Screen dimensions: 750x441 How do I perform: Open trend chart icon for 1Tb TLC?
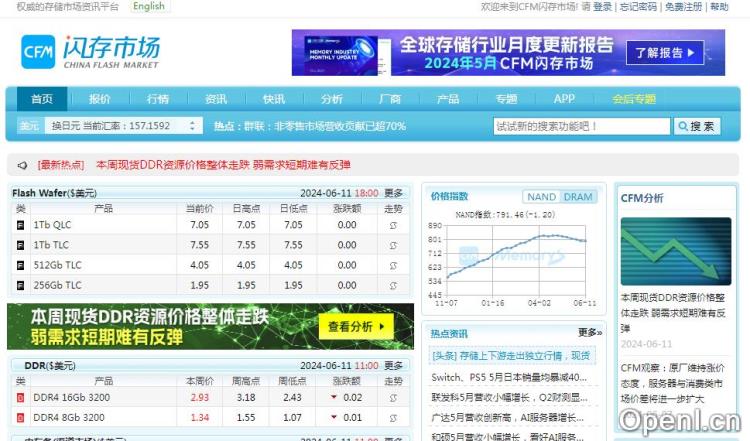393,245
